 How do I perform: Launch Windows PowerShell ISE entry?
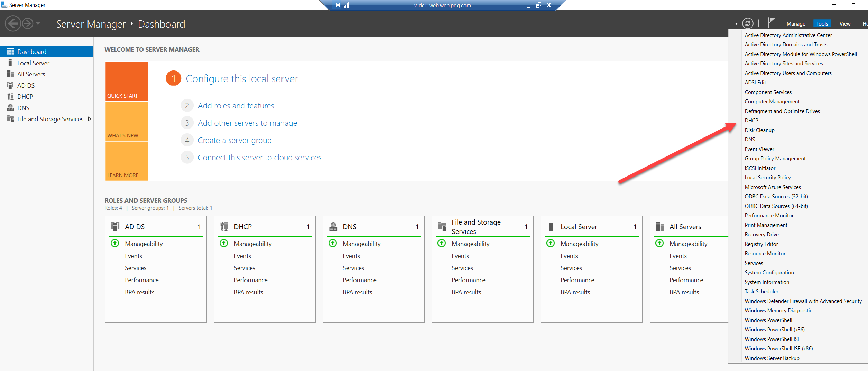[x=773, y=339]
